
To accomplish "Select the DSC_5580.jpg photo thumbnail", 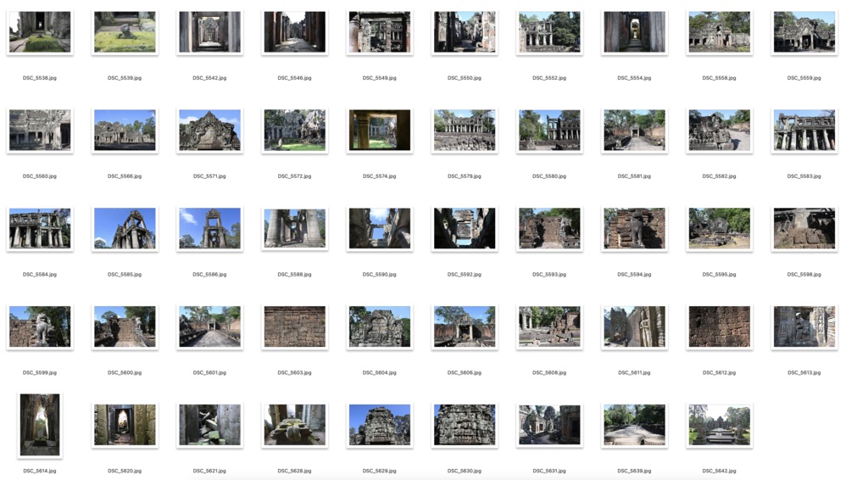I will (549, 130).
